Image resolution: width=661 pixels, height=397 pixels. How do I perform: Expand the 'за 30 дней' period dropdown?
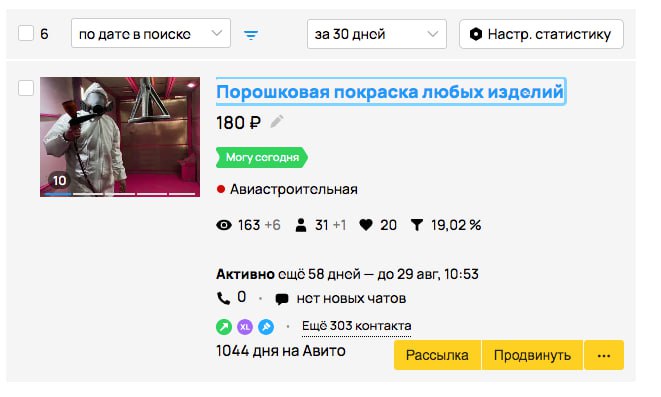tap(377, 34)
